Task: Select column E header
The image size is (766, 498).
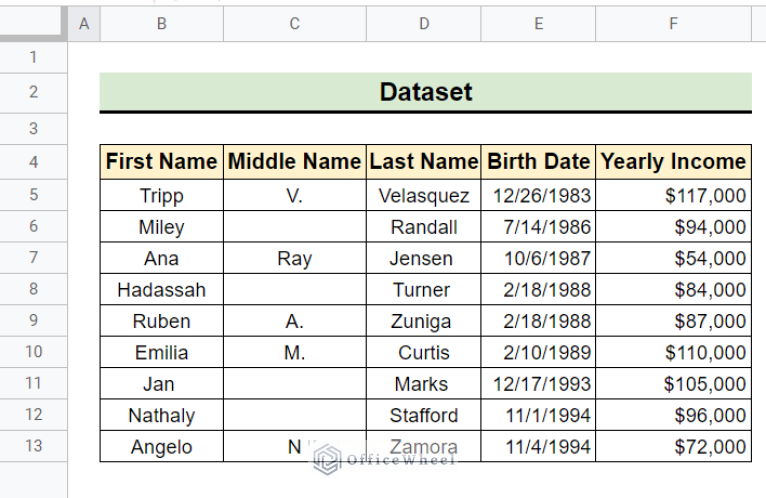Action: (x=538, y=23)
